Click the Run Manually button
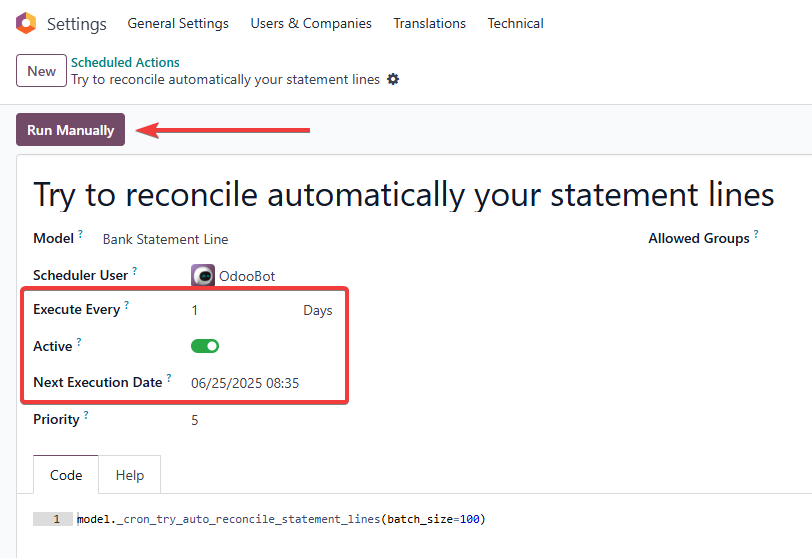This screenshot has width=812, height=558. click(70, 129)
